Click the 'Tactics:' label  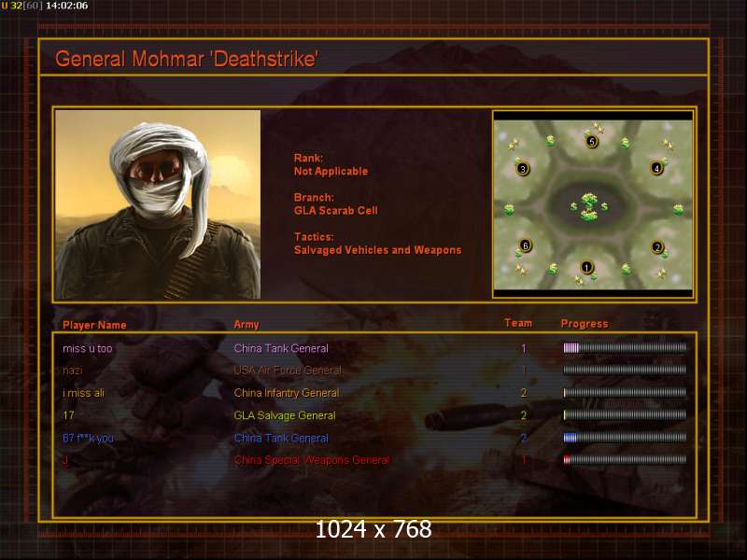[x=314, y=237]
